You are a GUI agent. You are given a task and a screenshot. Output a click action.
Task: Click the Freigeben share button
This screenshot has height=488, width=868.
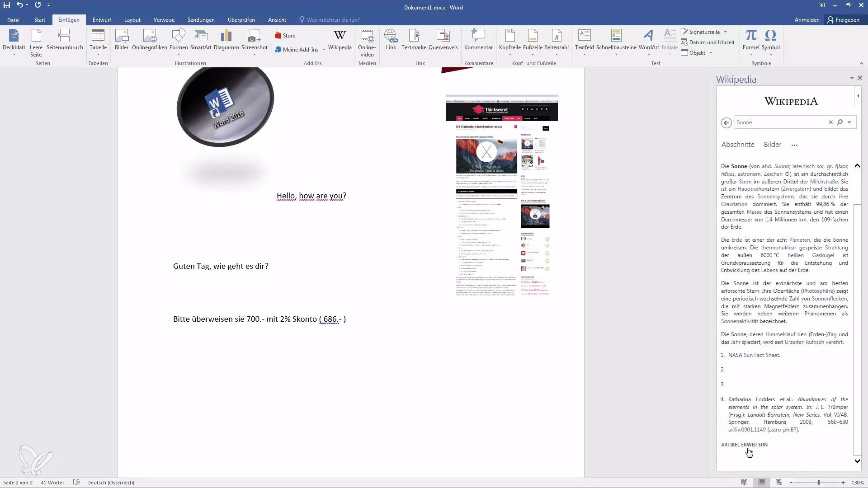(x=844, y=20)
